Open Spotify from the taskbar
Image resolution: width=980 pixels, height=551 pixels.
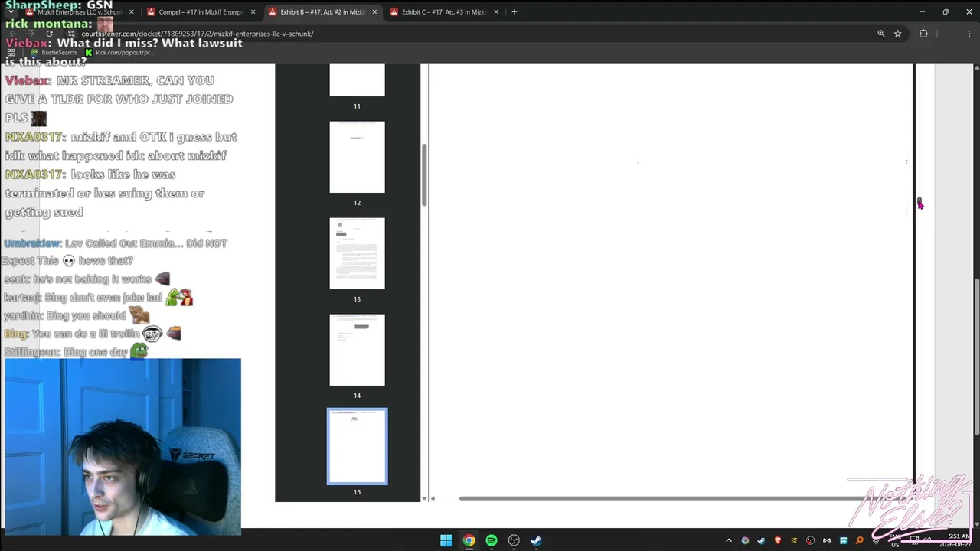coord(492,540)
